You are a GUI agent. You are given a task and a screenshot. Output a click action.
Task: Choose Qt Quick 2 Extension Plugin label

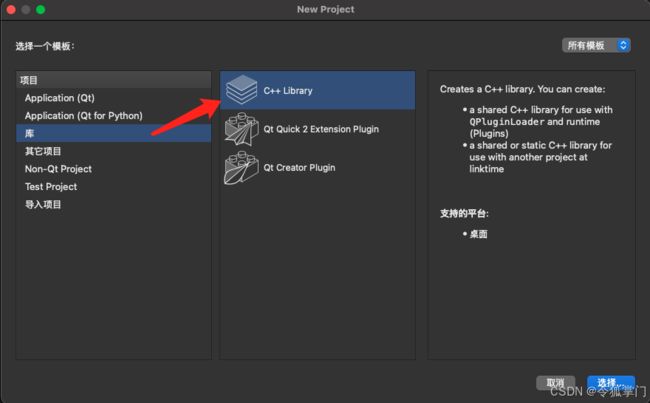point(321,129)
